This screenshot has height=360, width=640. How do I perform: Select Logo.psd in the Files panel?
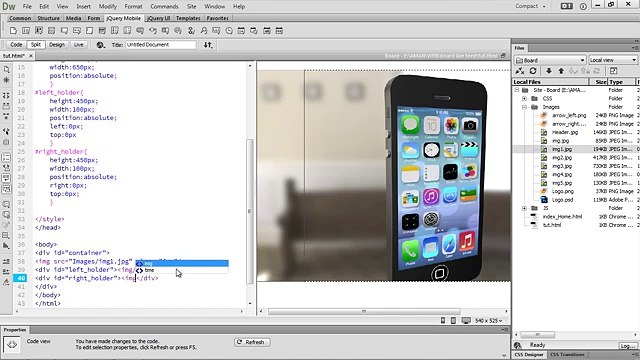coord(562,200)
